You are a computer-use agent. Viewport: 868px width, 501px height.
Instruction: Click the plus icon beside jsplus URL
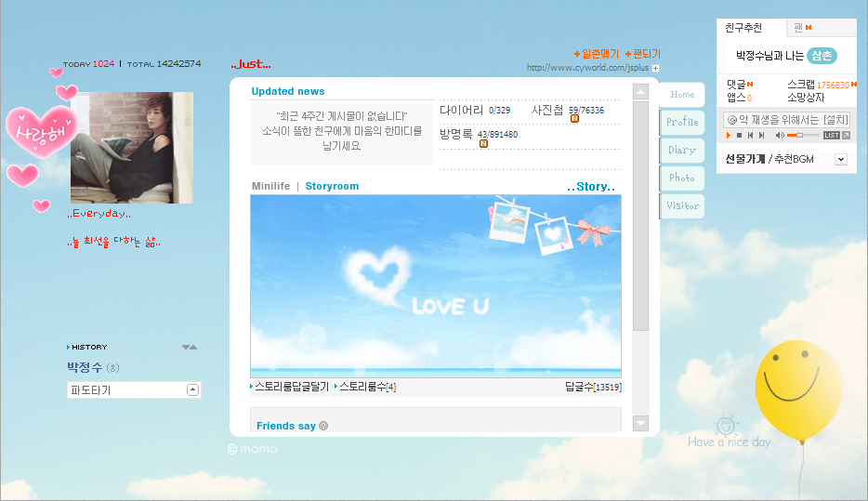655,68
